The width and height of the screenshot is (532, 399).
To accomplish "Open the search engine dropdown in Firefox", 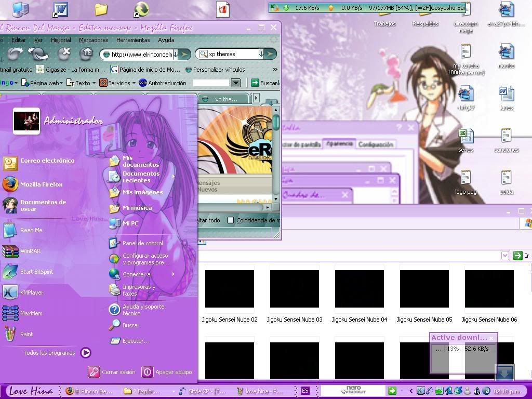I will click(x=261, y=54).
